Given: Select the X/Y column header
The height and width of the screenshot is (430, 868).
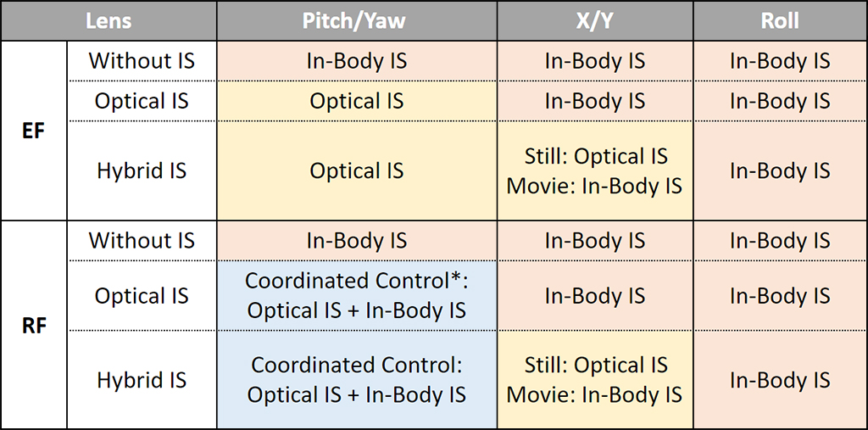Looking at the screenshot, I should coord(594,20).
